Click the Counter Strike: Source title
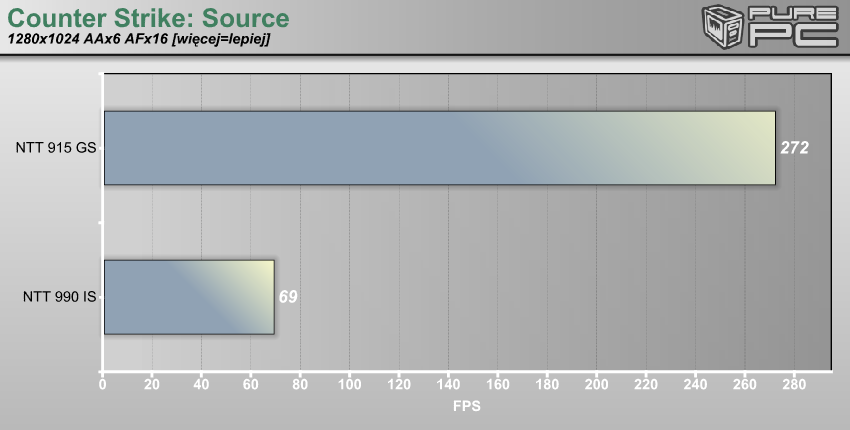This screenshot has height=430, width=850. (x=149, y=18)
